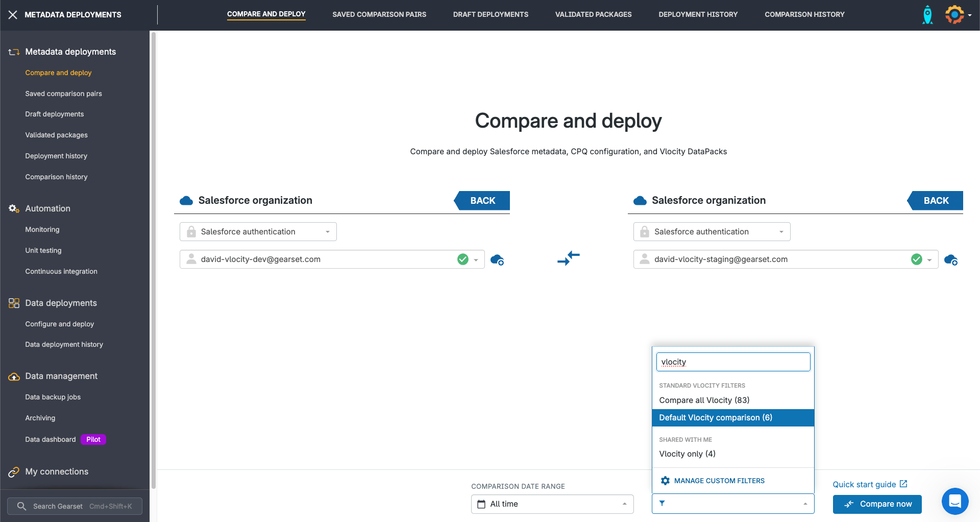
Task: Expand the right Salesforce authentication dropdown
Action: pyautogui.click(x=712, y=232)
